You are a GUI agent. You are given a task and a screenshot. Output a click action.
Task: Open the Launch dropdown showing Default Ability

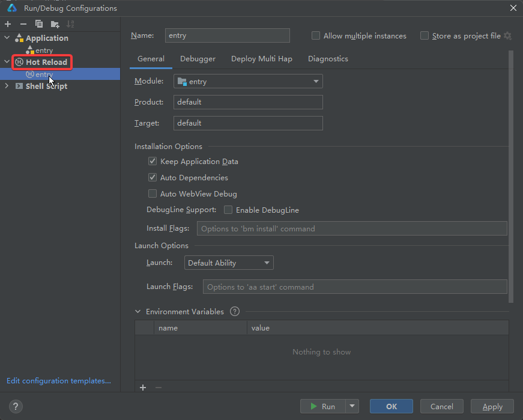pyautogui.click(x=229, y=263)
